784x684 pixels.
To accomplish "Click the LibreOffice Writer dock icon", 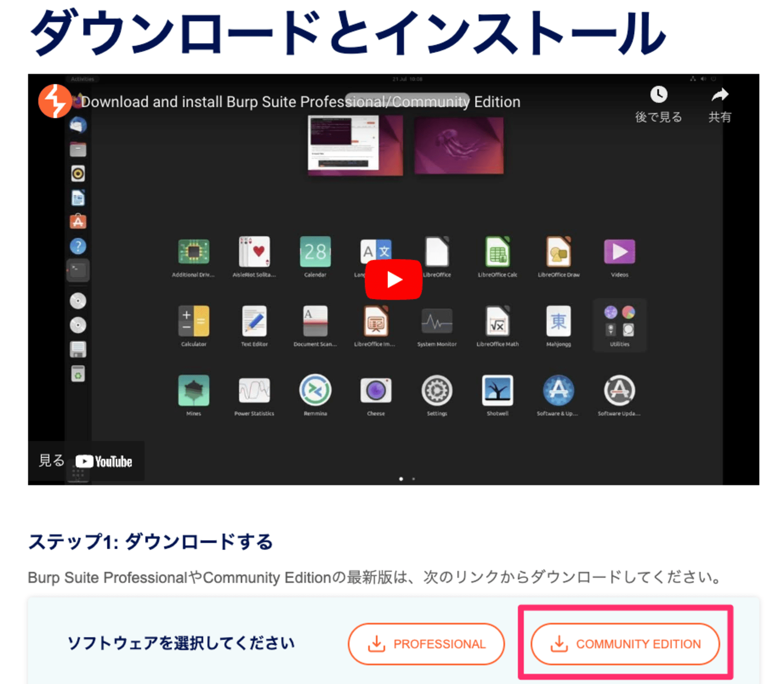I will point(78,197).
